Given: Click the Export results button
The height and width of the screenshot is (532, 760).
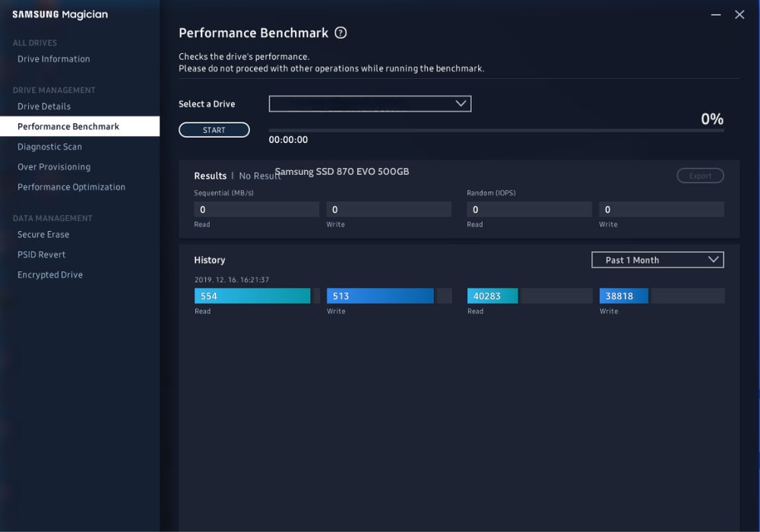Looking at the screenshot, I should pos(701,176).
